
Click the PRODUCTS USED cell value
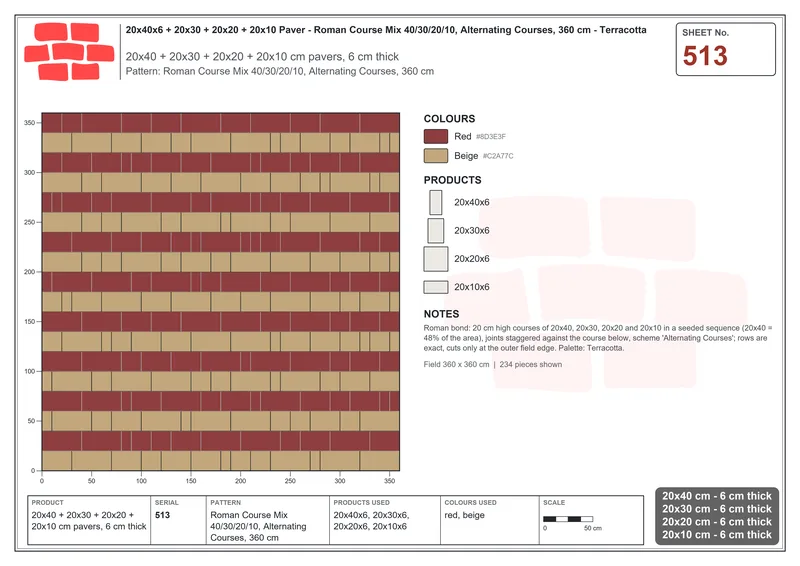[x=371, y=521]
